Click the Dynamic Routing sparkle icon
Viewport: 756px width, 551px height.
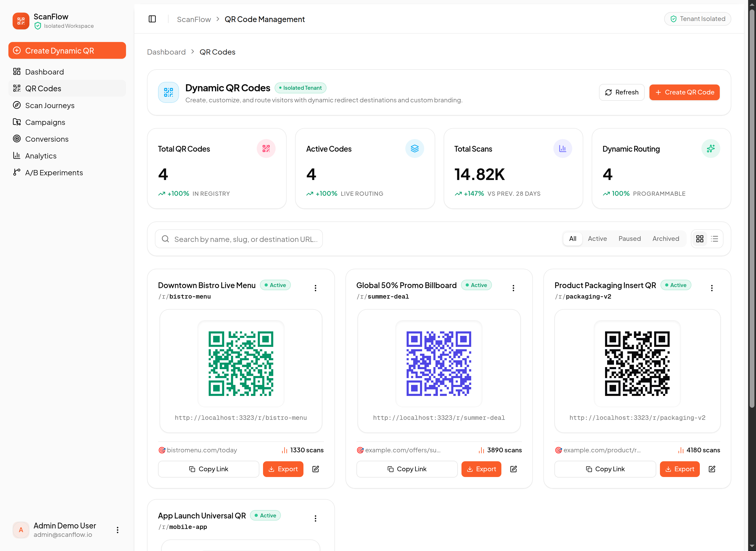[711, 149]
